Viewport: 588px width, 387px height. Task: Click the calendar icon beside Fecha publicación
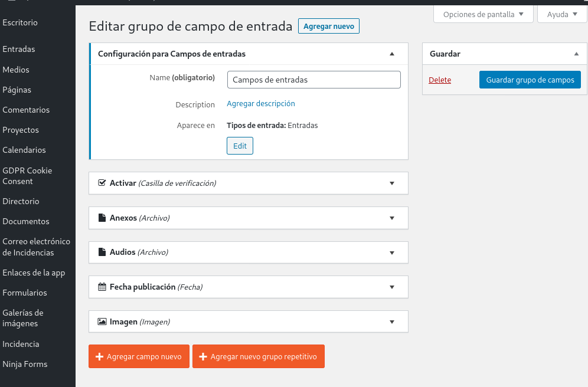[x=102, y=287]
